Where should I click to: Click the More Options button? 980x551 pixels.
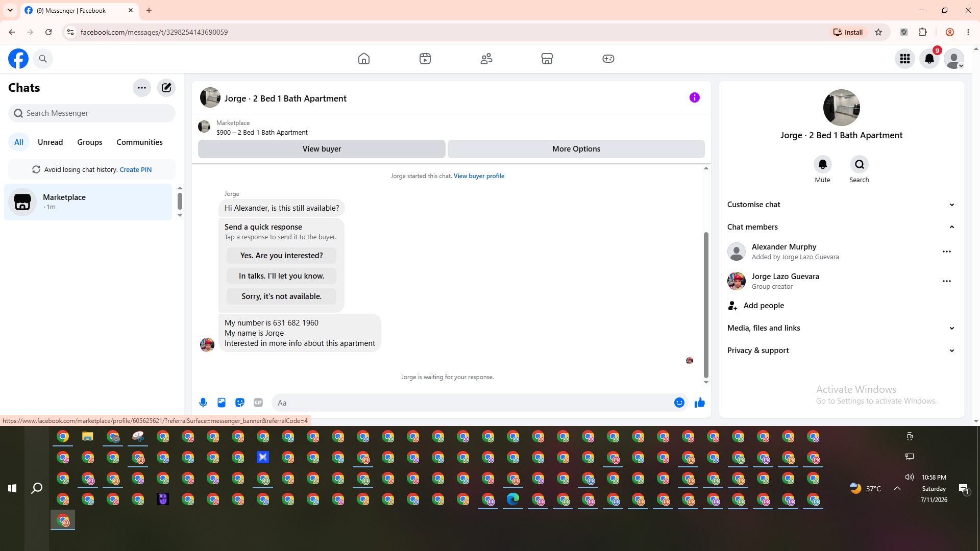(576, 149)
